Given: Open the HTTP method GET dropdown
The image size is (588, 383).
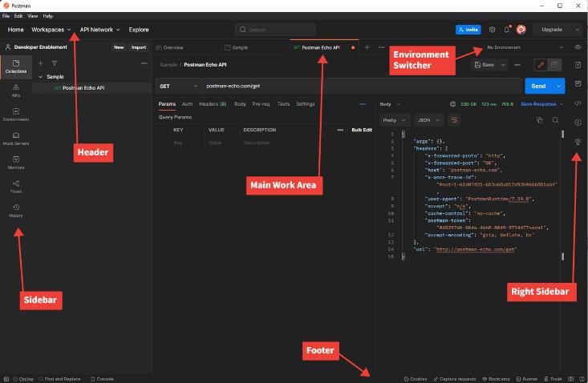Looking at the screenshot, I should click(179, 86).
